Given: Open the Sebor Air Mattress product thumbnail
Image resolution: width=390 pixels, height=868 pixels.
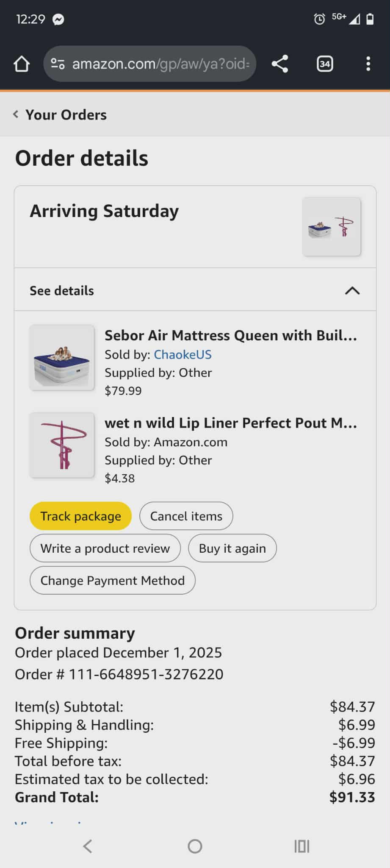Looking at the screenshot, I should [62, 358].
